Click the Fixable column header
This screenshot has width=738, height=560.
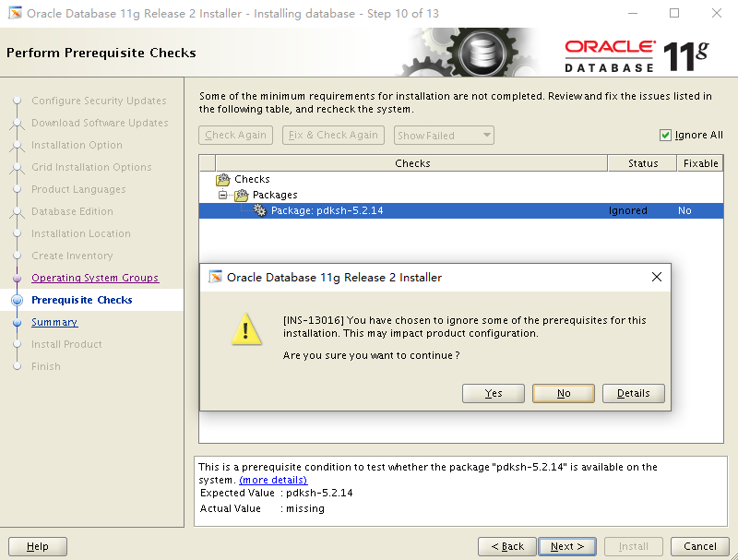[700, 163]
